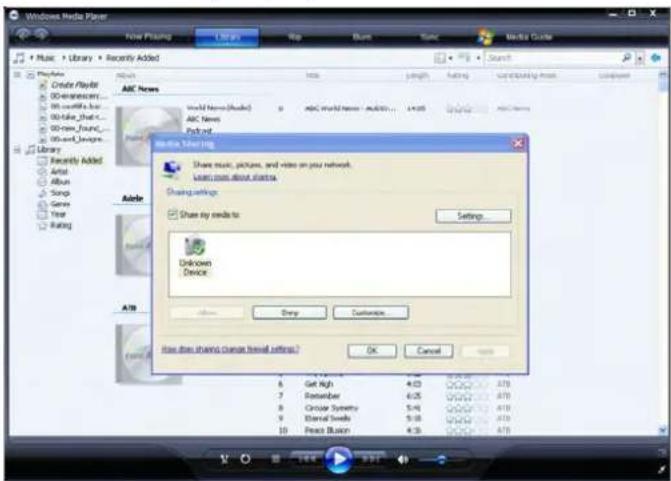Screen dimensions: 671x481
Task: Go to the Burn tab
Action: [x=362, y=37]
